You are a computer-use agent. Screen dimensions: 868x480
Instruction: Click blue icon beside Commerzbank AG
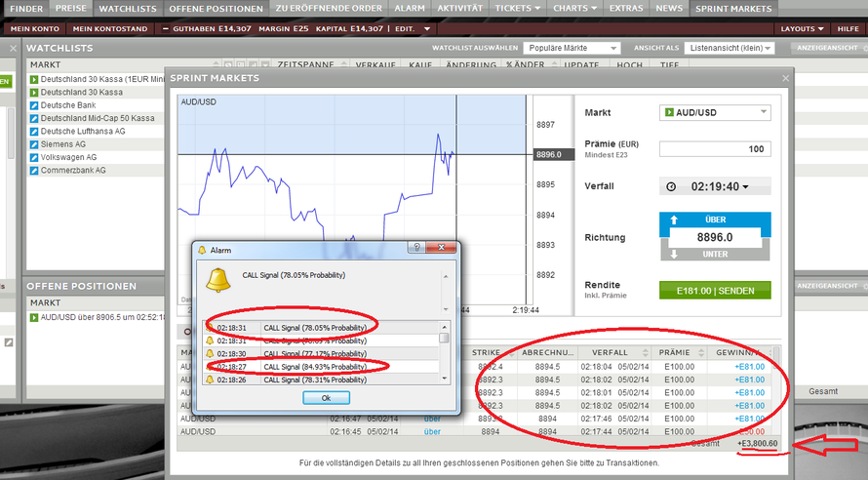pos(34,171)
